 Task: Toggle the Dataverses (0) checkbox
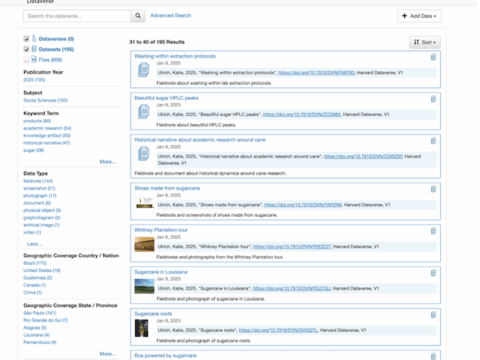26,39
